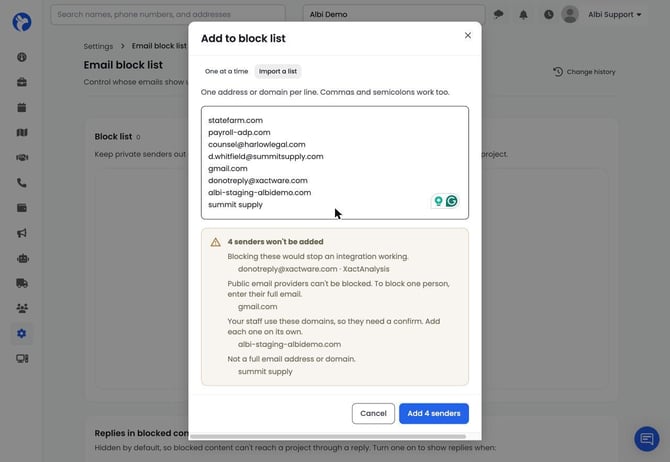Click albi-staging-albidemo.com in the textarea
The height and width of the screenshot is (462, 670).
[x=259, y=192]
